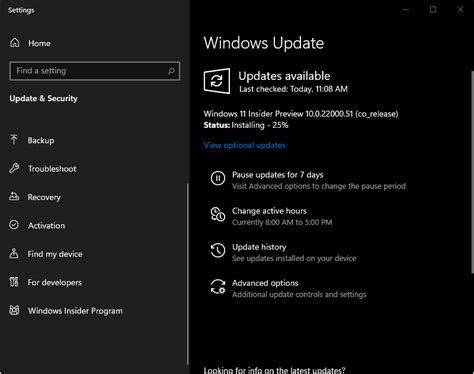Maximize the Settings window

pos(433,10)
